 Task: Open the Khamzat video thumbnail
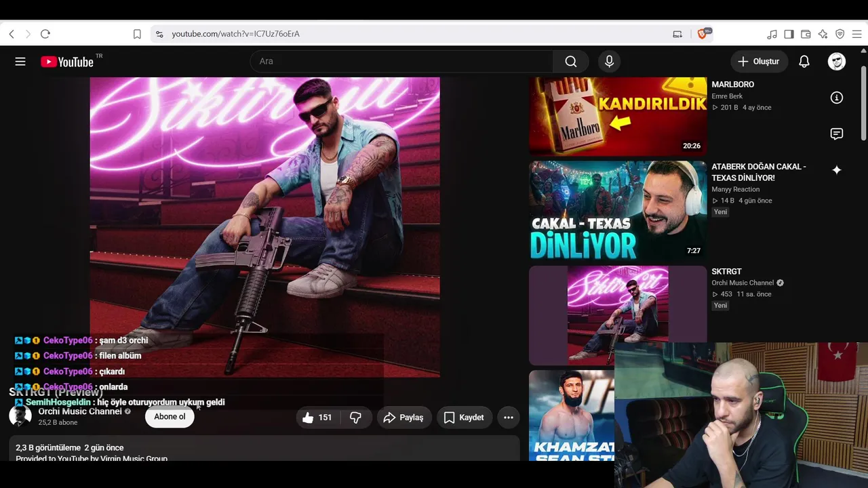click(572, 415)
